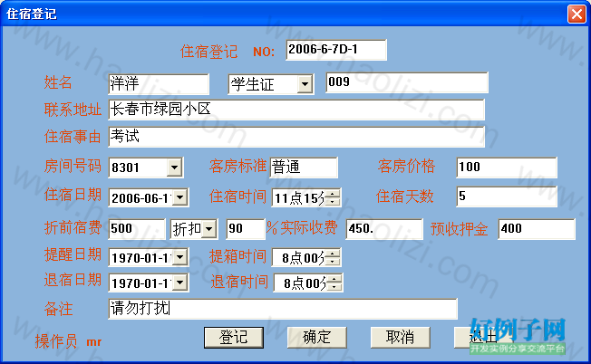Decrease 退宿时间 with the down spinner
Screen dimensions: 591x364
coord(334,286)
